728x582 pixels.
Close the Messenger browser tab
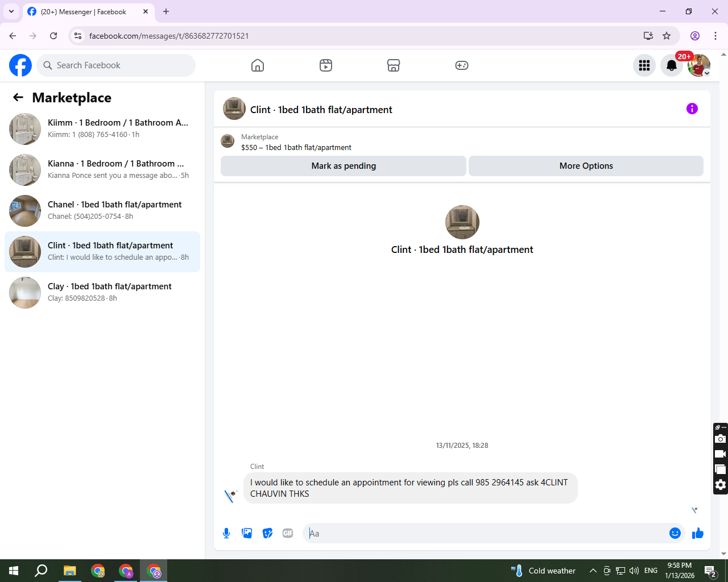pyautogui.click(x=146, y=11)
